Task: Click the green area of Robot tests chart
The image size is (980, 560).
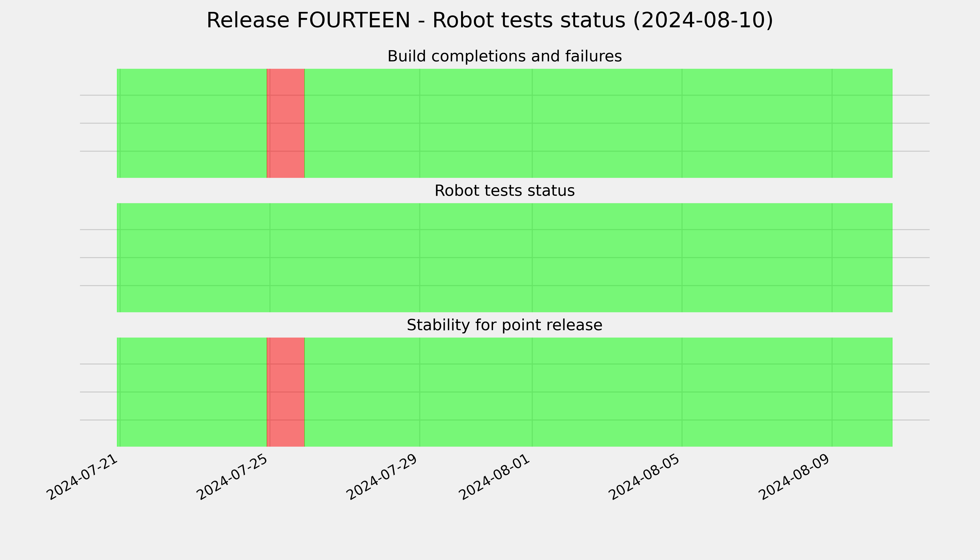Action: point(505,258)
